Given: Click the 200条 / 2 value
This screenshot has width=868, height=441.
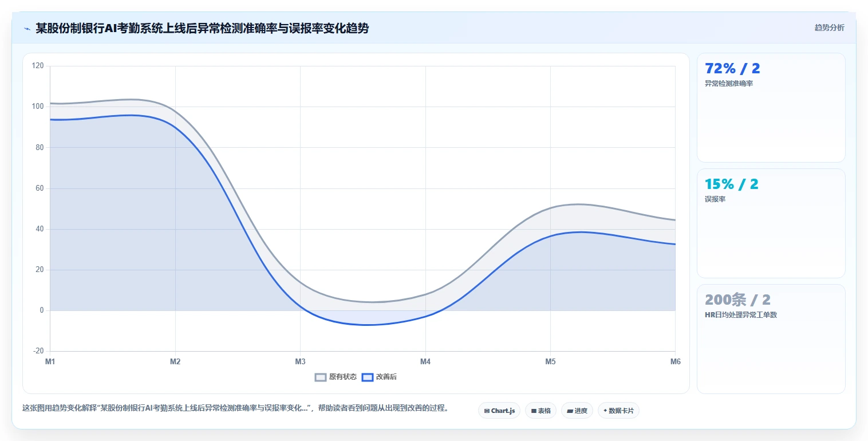Looking at the screenshot, I should (737, 300).
